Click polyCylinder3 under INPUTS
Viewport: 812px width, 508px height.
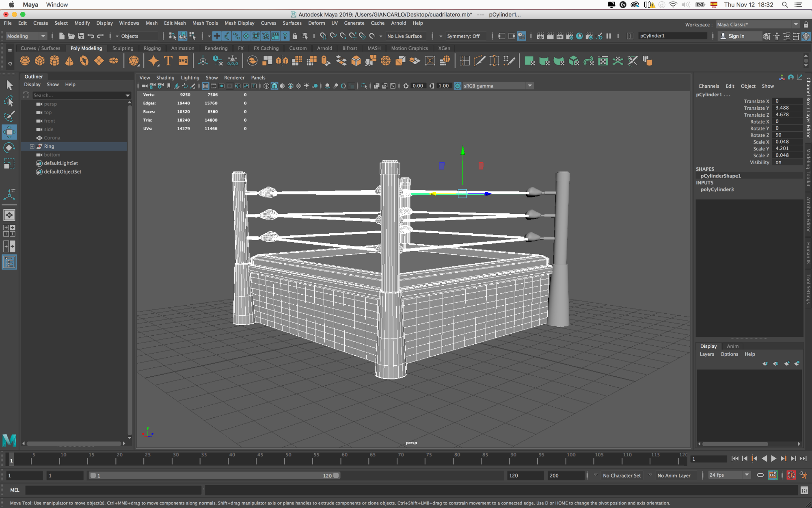tap(717, 189)
